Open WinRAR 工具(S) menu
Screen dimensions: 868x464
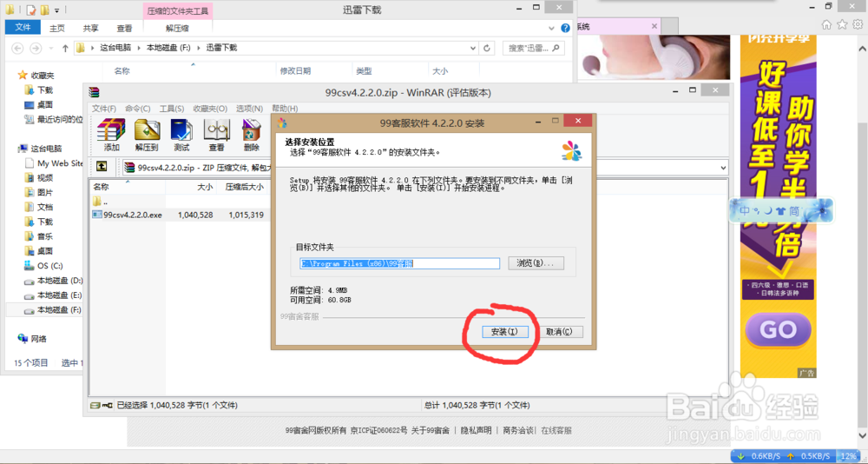(172, 108)
